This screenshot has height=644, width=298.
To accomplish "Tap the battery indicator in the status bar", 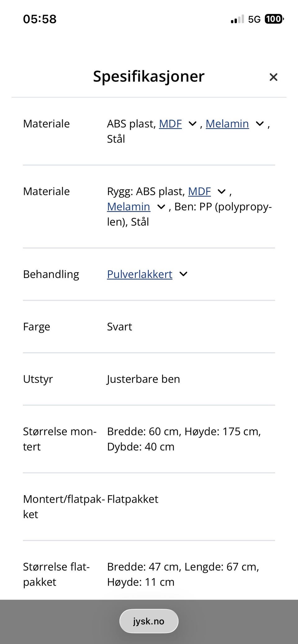I will (x=274, y=19).
